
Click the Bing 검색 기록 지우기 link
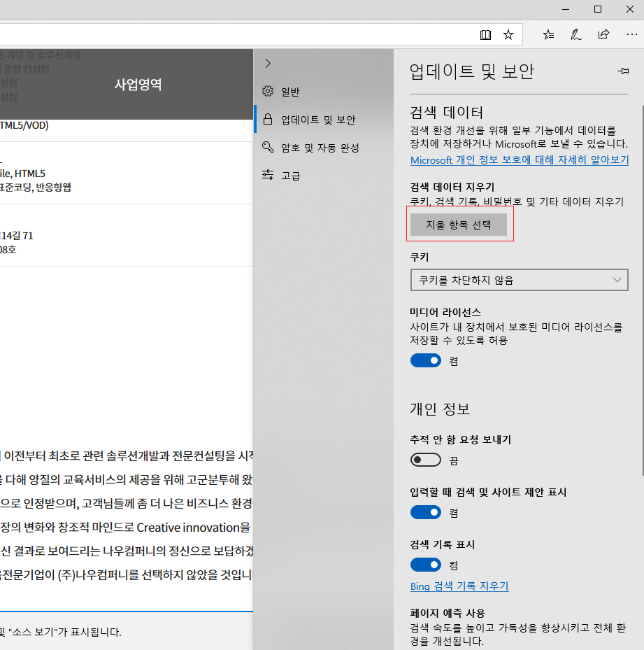coord(459,586)
